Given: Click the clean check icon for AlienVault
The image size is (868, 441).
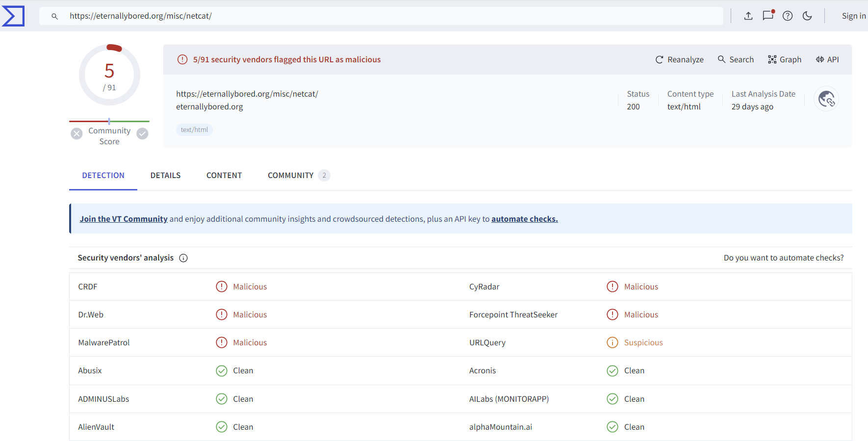Looking at the screenshot, I should coord(222,427).
